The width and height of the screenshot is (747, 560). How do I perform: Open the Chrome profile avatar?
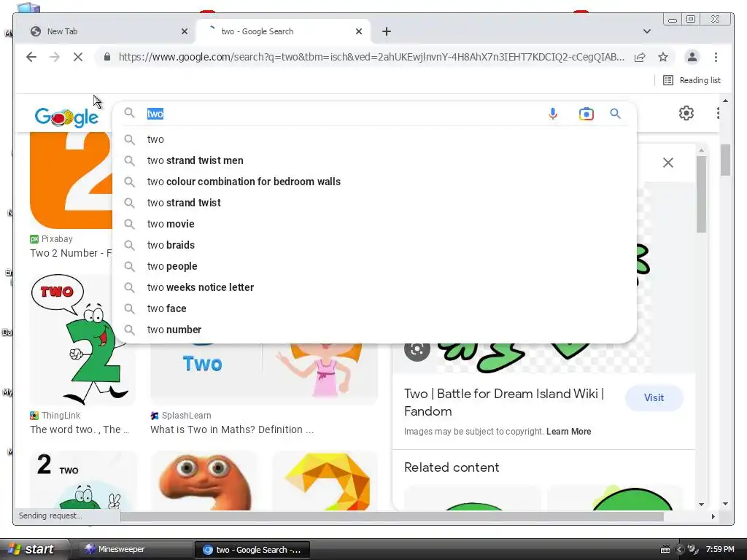[x=692, y=57]
